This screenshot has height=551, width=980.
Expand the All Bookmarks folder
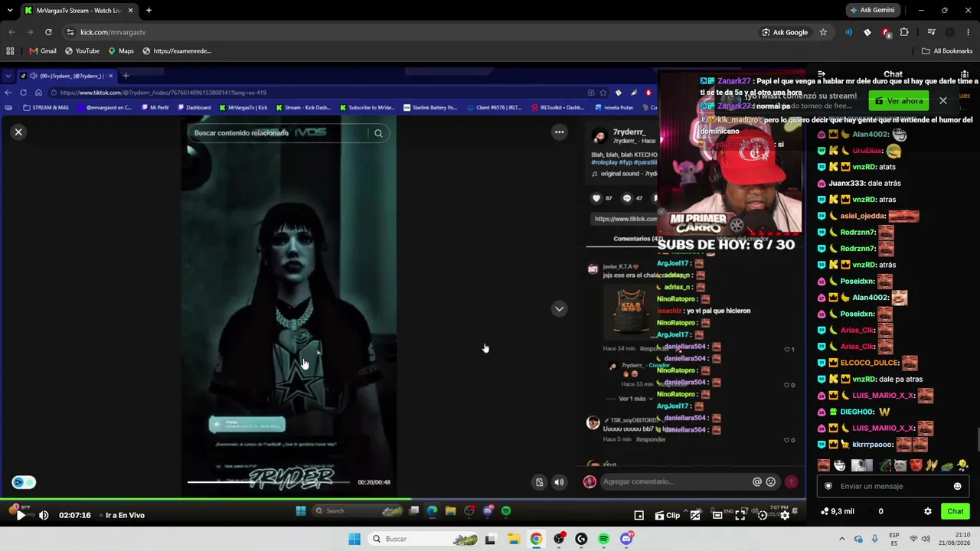[947, 51]
